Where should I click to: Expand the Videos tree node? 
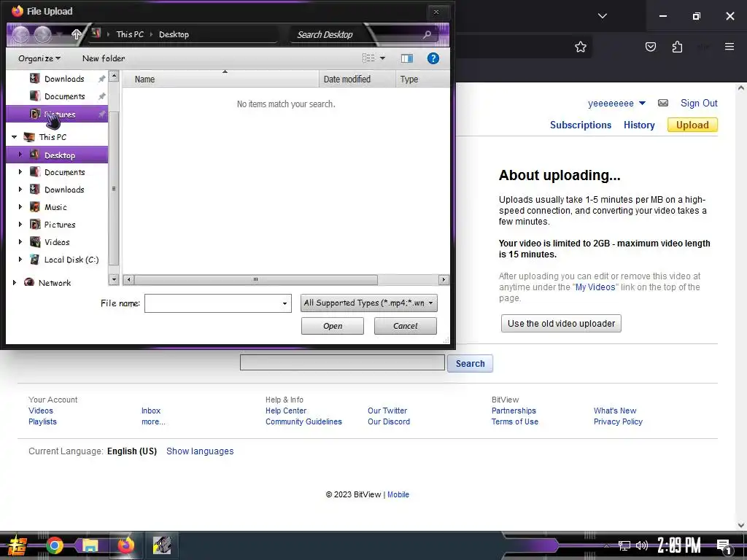20,242
